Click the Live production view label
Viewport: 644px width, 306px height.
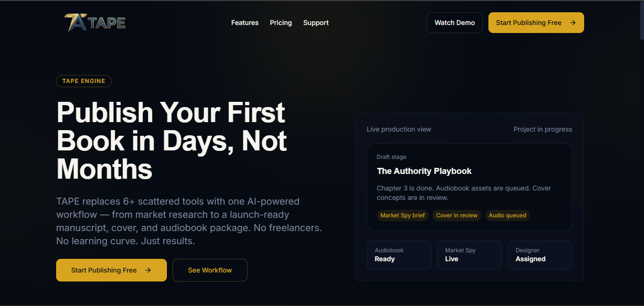[x=399, y=129]
